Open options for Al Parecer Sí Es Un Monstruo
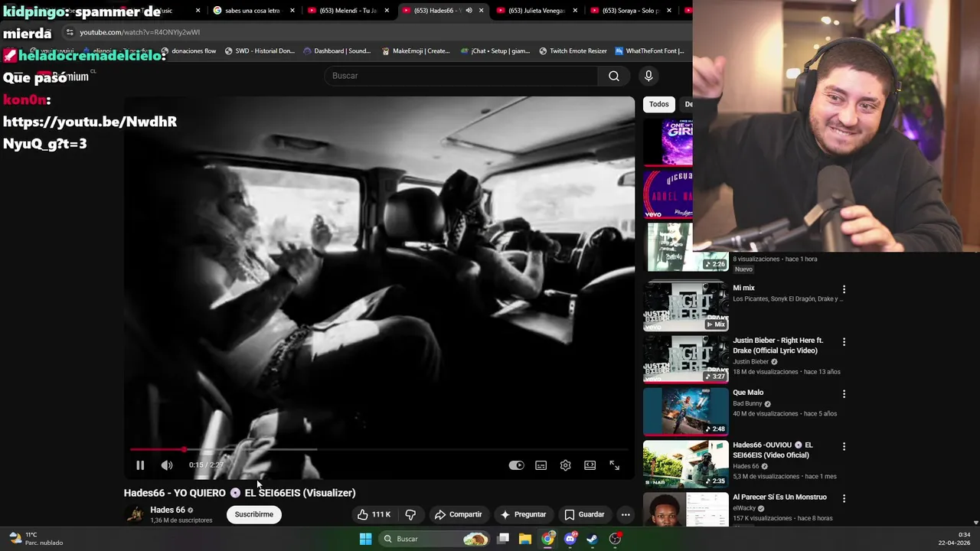Image resolution: width=980 pixels, height=551 pixels. click(844, 498)
